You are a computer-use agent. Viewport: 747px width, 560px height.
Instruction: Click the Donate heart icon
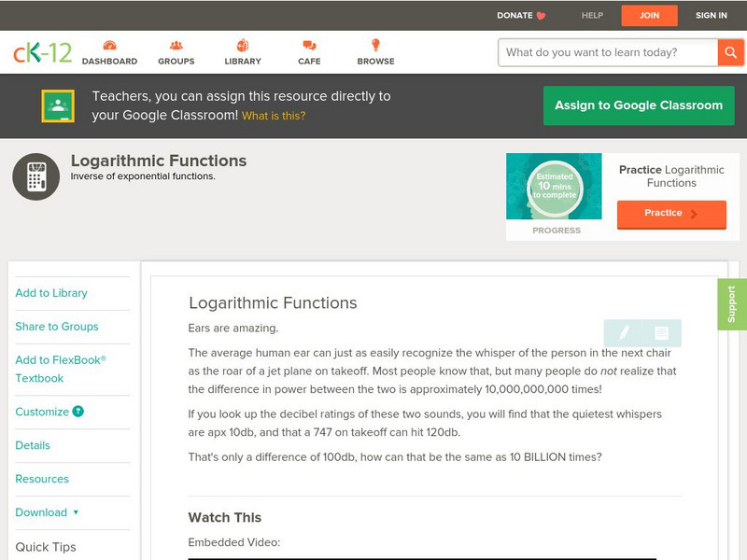click(541, 16)
